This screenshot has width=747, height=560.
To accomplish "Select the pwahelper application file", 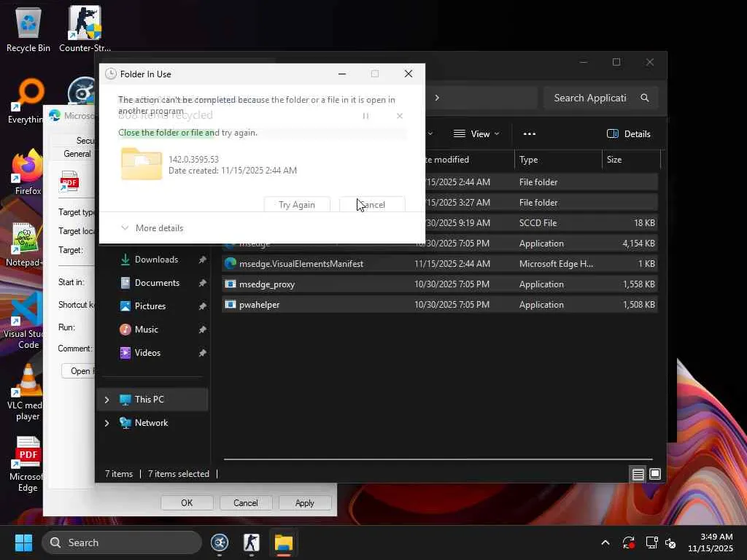I will point(440,305).
